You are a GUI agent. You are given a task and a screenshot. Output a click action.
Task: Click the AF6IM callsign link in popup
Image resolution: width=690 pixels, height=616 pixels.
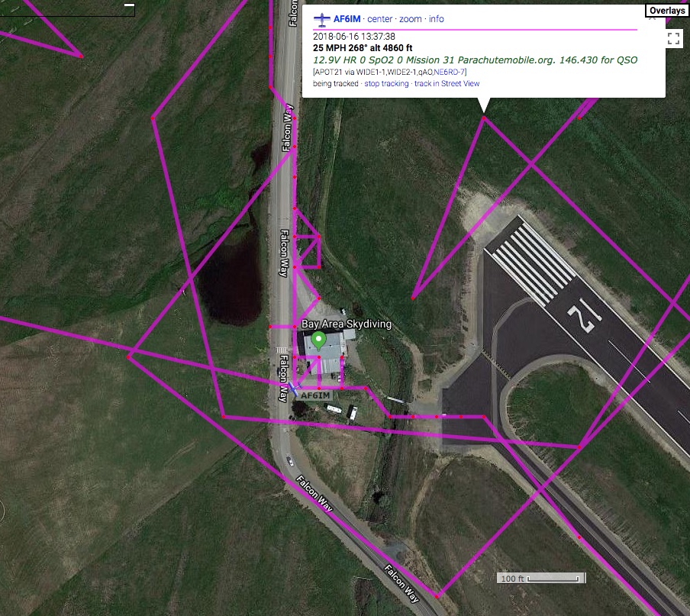[347, 19]
